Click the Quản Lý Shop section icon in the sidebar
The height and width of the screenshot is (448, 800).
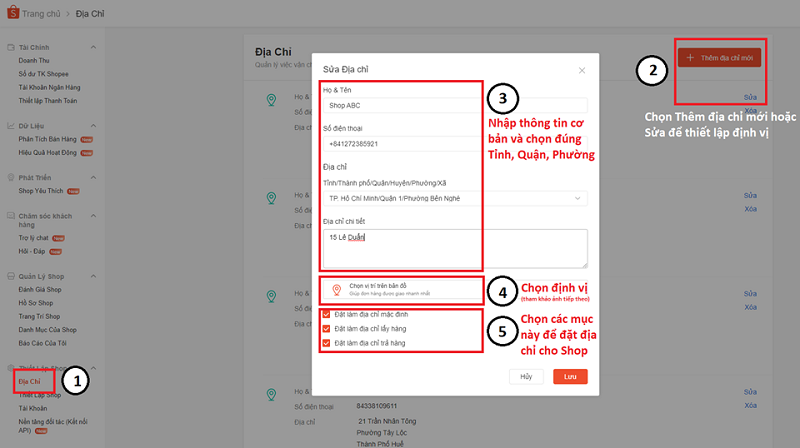coord(10,275)
